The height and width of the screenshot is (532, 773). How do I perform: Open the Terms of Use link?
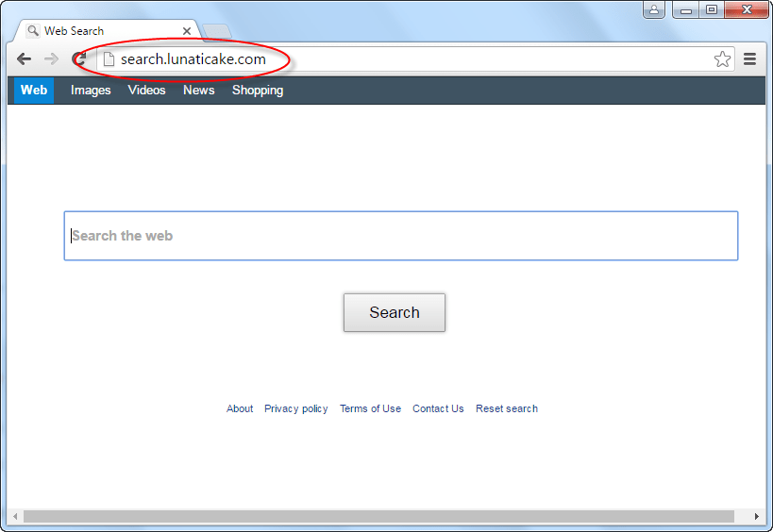tap(370, 408)
